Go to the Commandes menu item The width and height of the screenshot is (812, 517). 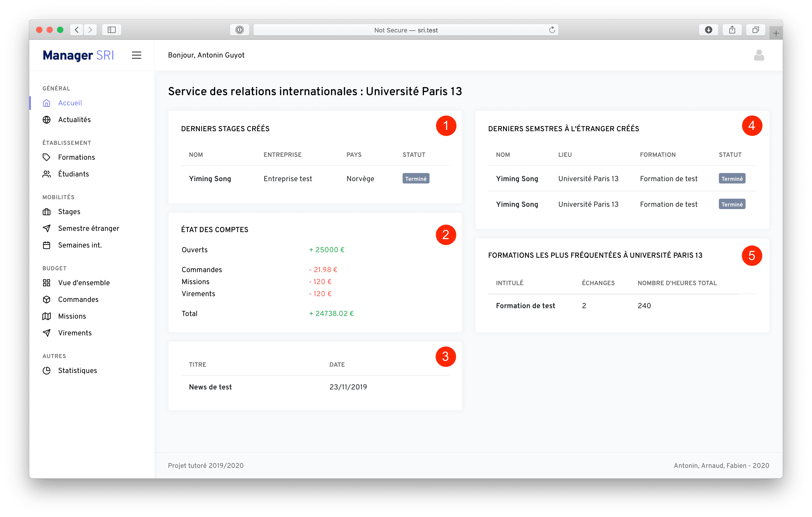[x=78, y=299]
